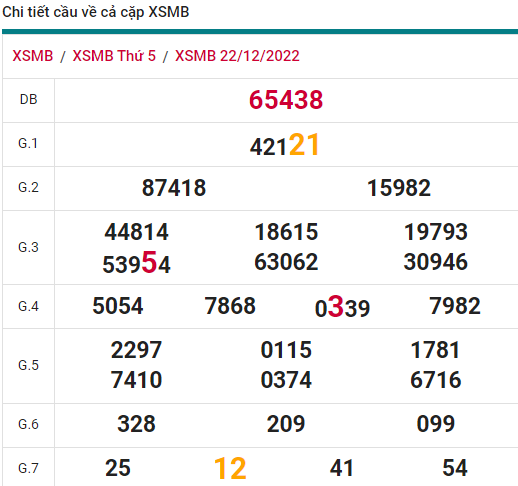Image resolution: width=518 pixels, height=486 pixels.
Task: Select the first prize number 42121
Action: [x=285, y=145]
